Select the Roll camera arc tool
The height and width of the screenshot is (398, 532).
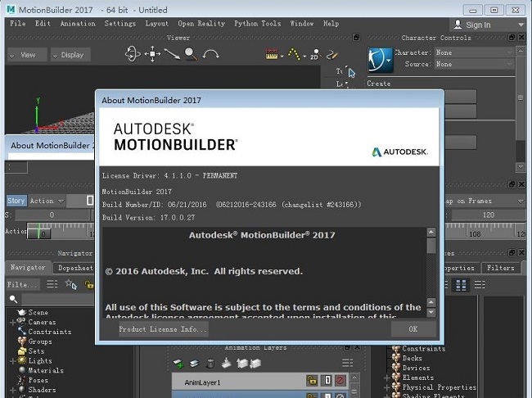pos(210,54)
